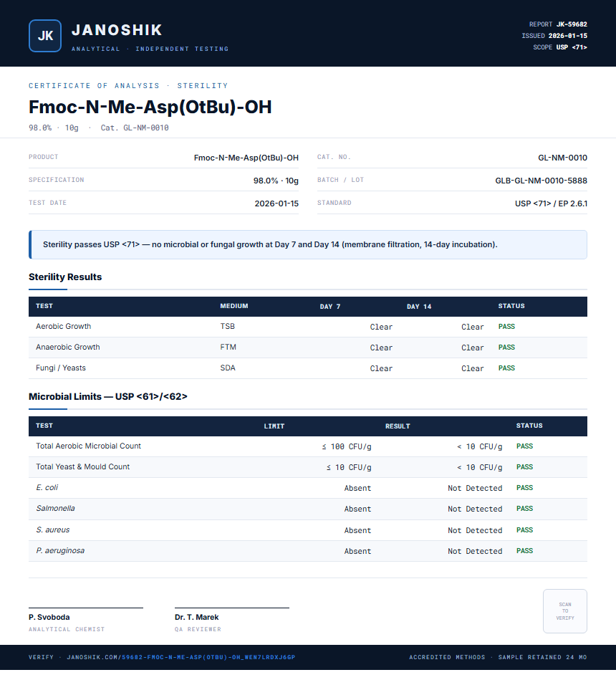Click the DAY 14 column header

[x=419, y=306]
